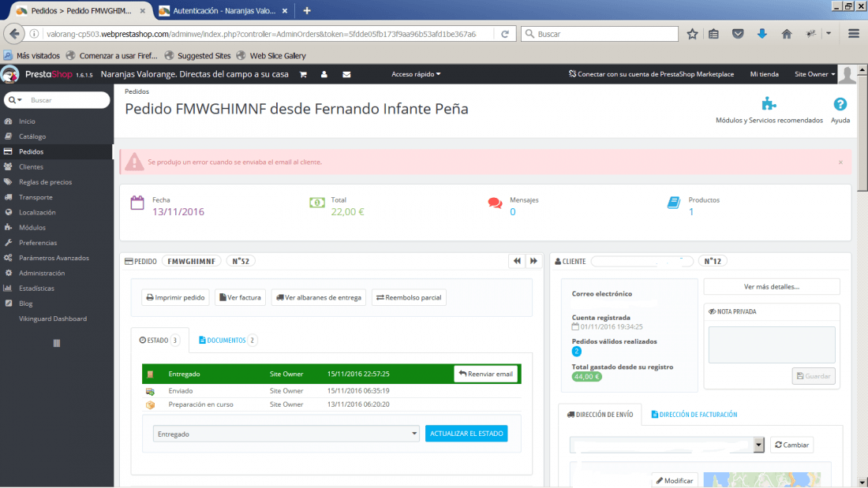The width and height of the screenshot is (868, 488).
Task: Go to next order with forward arrows
Action: click(533, 261)
